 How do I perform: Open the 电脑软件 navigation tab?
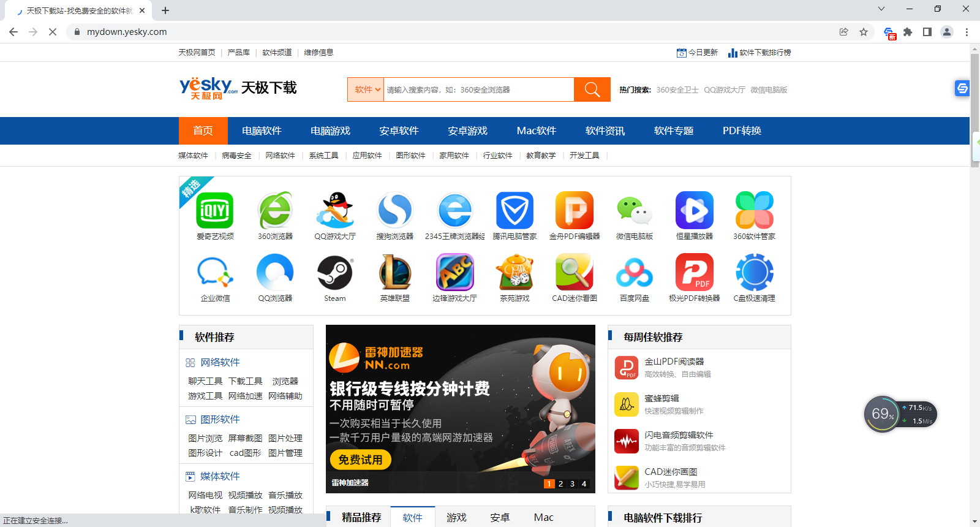262,131
